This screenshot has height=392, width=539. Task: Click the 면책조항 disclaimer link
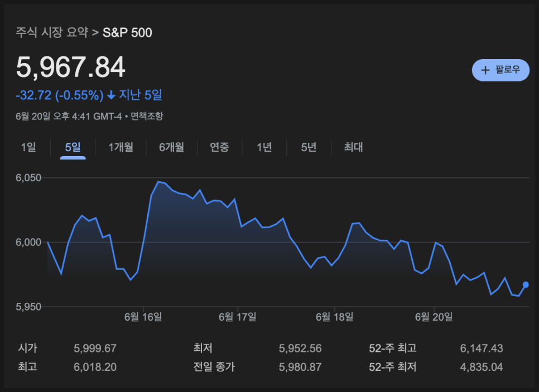(147, 116)
